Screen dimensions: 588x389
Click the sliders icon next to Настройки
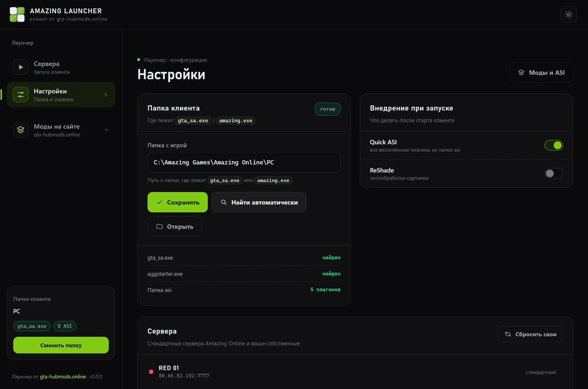point(21,95)
